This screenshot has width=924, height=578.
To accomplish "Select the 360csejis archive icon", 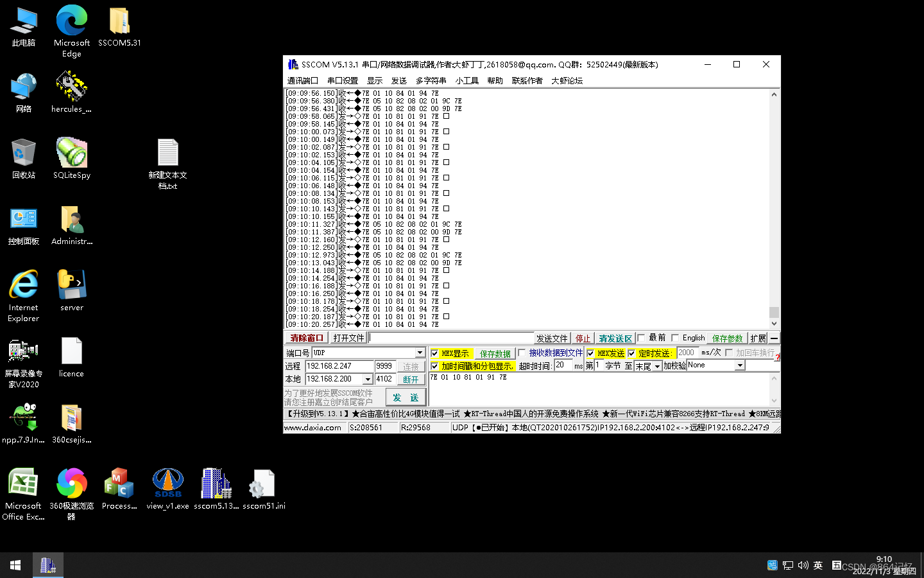I will [72, 424].
